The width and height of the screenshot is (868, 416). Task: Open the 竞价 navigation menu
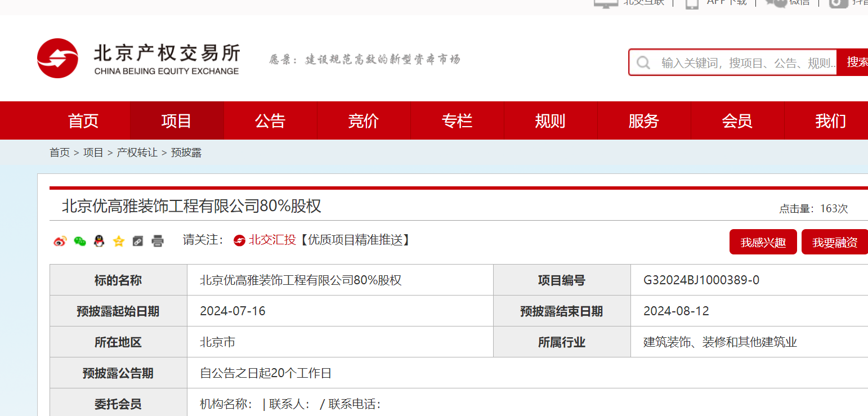(364, 120)
